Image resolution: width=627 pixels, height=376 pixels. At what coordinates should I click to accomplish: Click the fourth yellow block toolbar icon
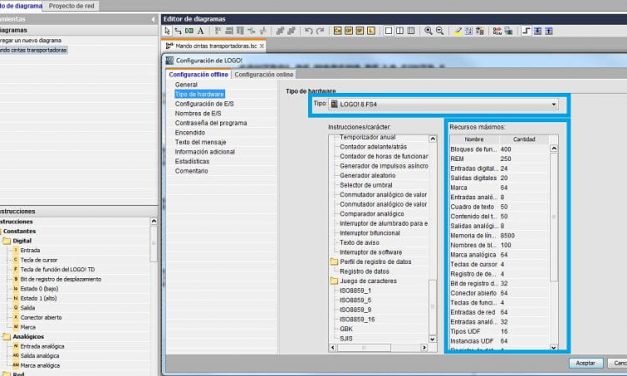371,31
